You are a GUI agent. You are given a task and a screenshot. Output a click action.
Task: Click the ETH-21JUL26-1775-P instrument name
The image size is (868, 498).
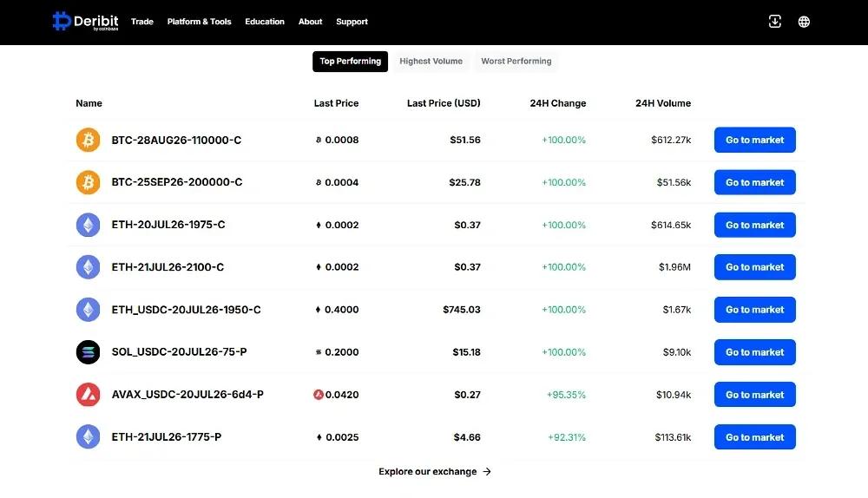[x=167, y=436]
